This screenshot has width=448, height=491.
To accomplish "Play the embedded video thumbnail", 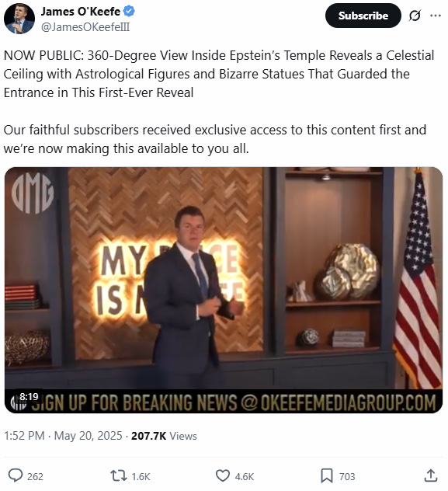I will click(x=224, y=290).
